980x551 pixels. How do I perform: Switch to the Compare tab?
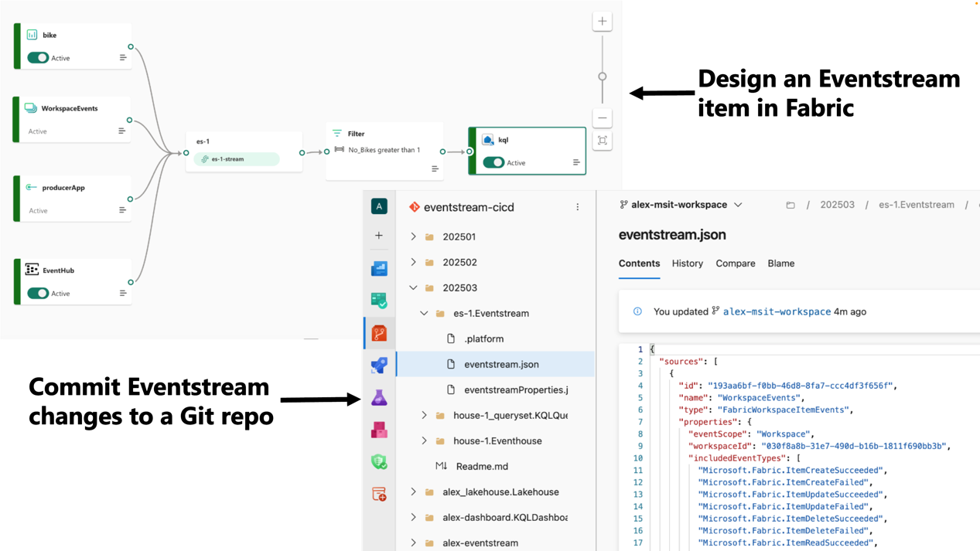pyautogui.click(x=735, y=264)
